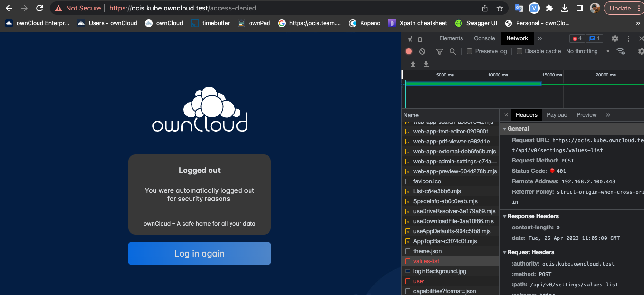Image resolution: width=644 pixels, height=295 pixels.
Task: Show more DevTools panels via double chevron
Action: coord(540,38)
